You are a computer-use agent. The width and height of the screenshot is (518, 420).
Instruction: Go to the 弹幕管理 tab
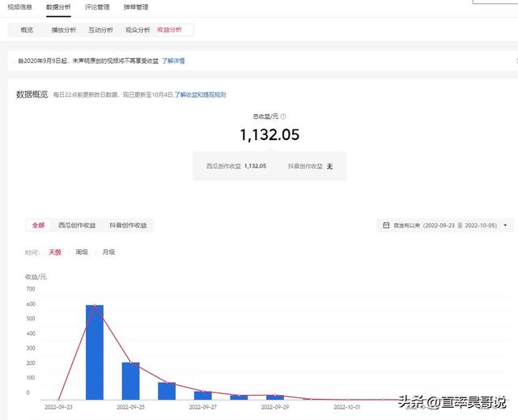[136, 7]
